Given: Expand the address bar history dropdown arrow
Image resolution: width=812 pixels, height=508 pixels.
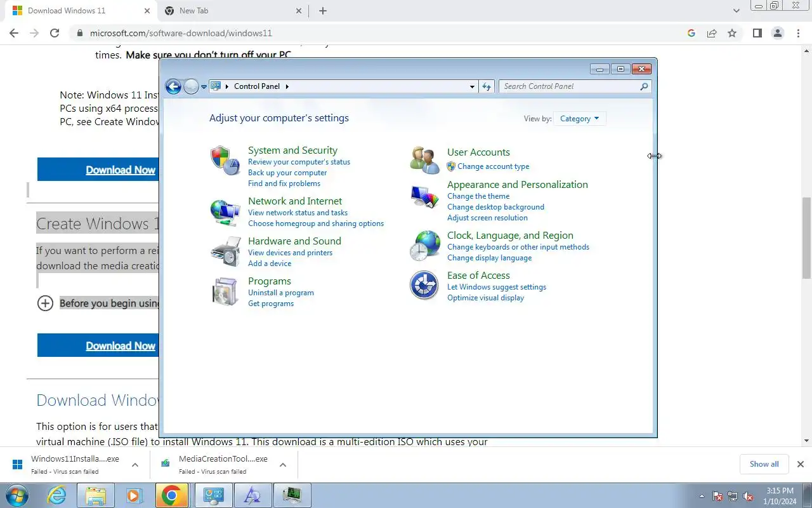Looking at the screenshot, I should click(472, 86).
